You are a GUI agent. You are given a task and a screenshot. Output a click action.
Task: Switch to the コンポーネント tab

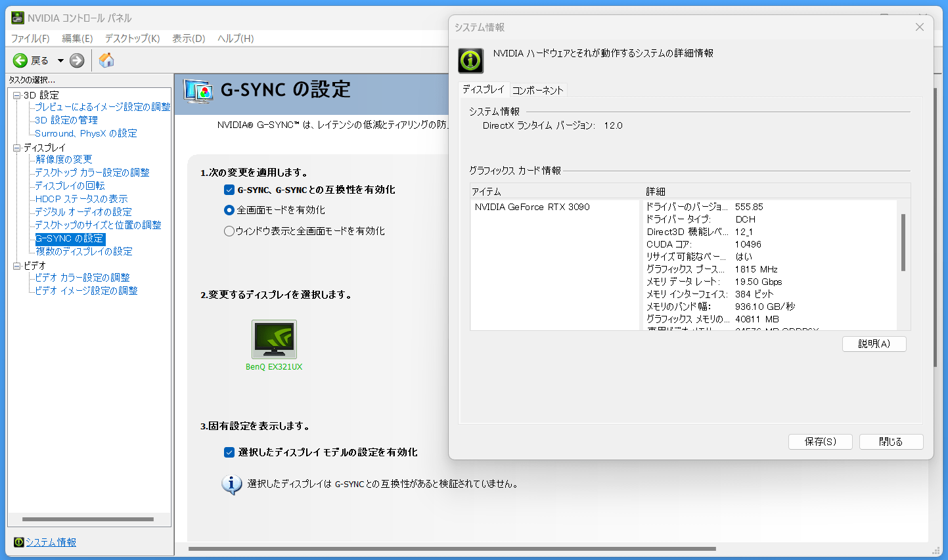point(537,90)
